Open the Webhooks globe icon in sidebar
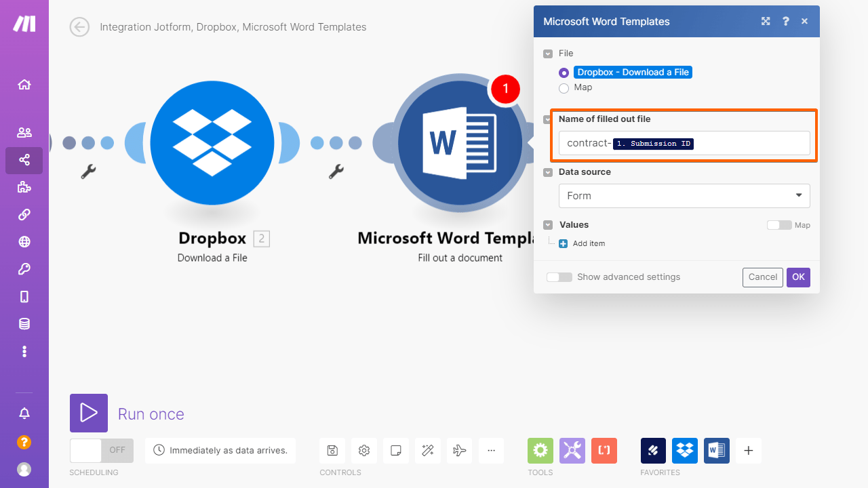 (24, 242)
